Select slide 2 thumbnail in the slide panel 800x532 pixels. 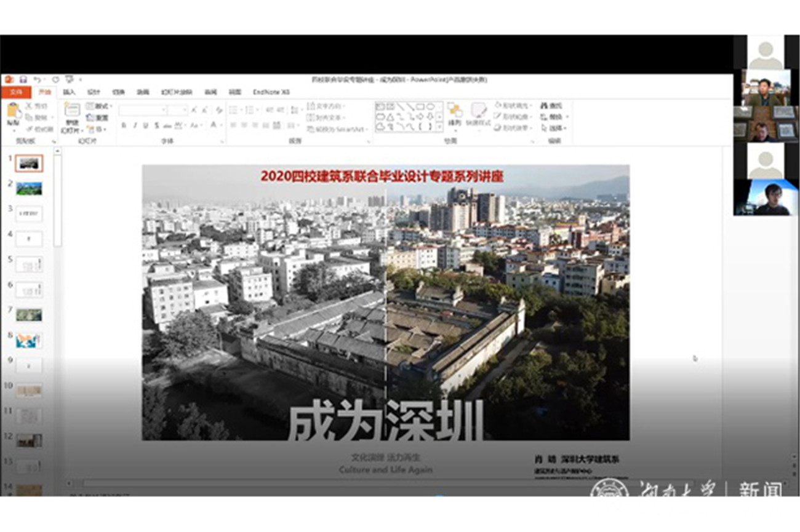pos(30,188)
